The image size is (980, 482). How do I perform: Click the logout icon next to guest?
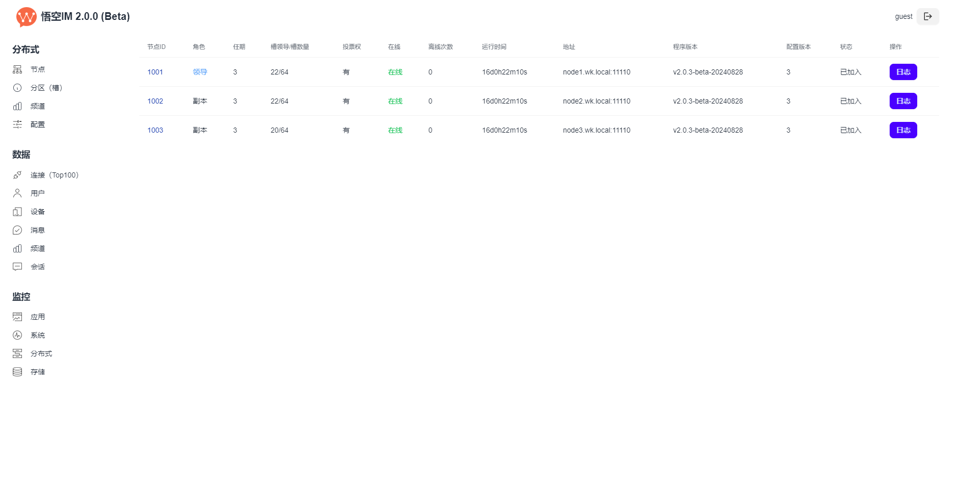click(927, 16)
